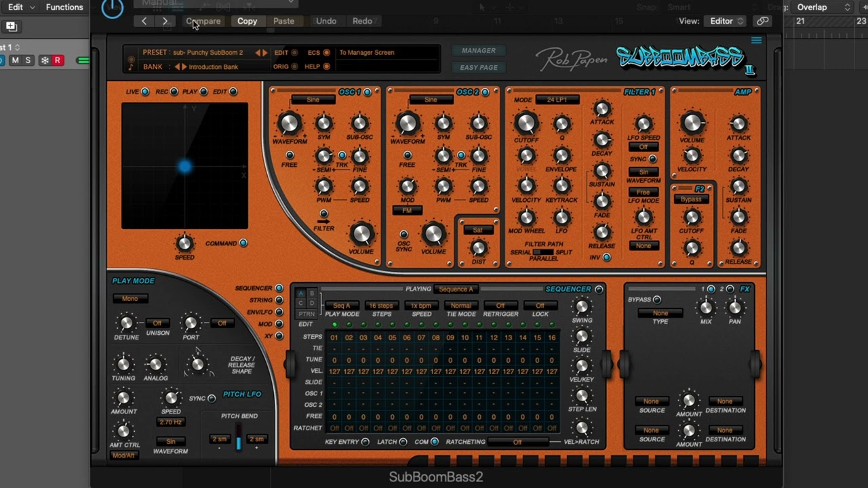
Task: Click the add track plus icon
Action: [x=11, y=26]
